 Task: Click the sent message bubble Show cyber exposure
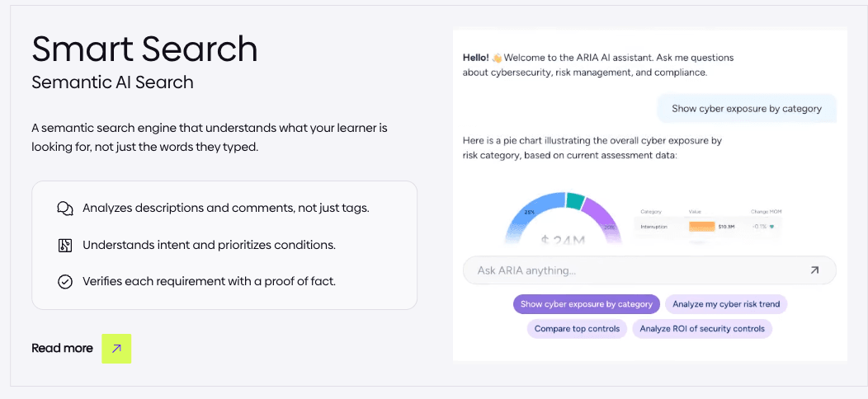pos(746,109)
